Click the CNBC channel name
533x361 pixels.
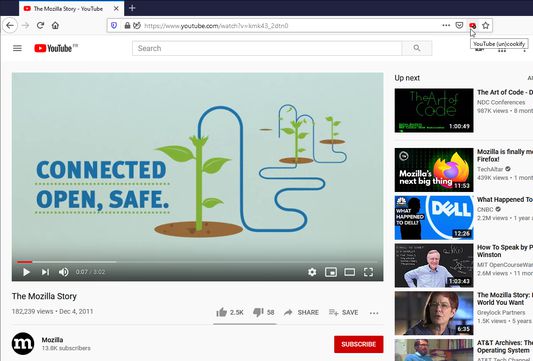click(485, 209)
